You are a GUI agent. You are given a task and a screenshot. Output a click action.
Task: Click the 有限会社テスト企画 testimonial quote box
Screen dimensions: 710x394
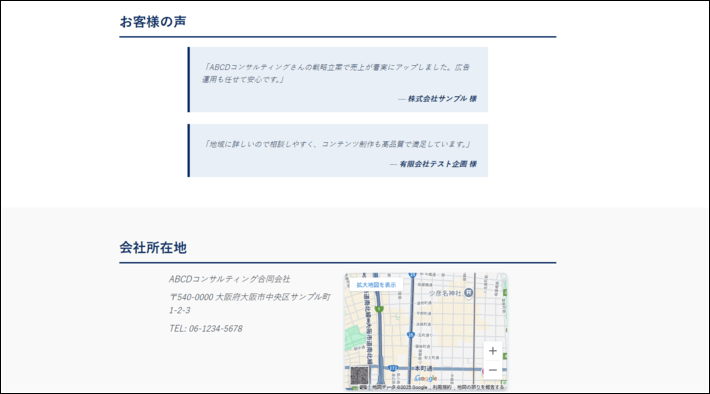point(338,150)
